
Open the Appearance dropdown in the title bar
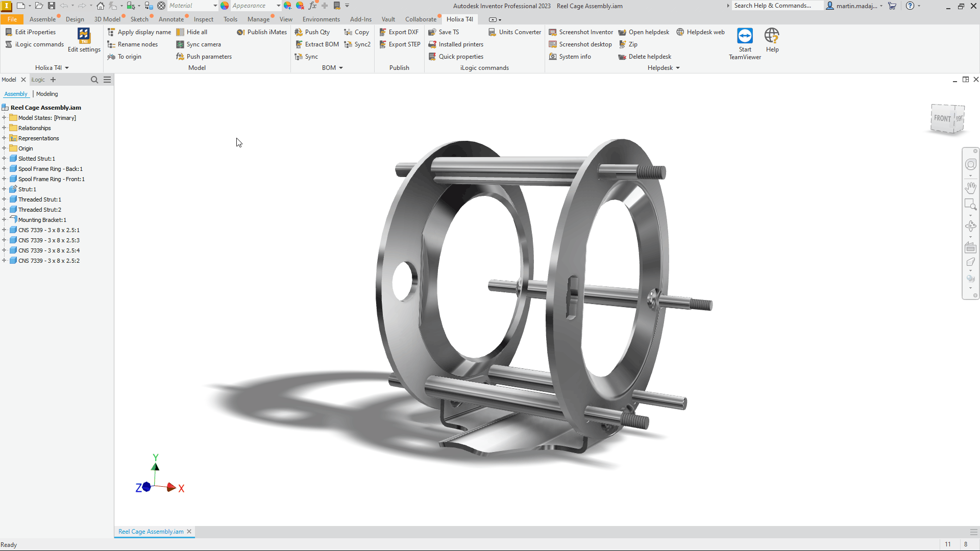coord(278,6)
